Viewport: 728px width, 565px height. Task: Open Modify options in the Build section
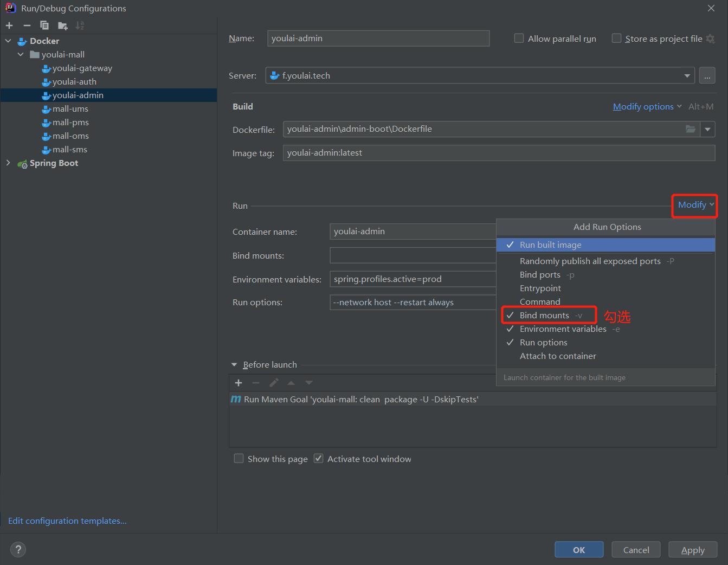click(x=647, y=107)
